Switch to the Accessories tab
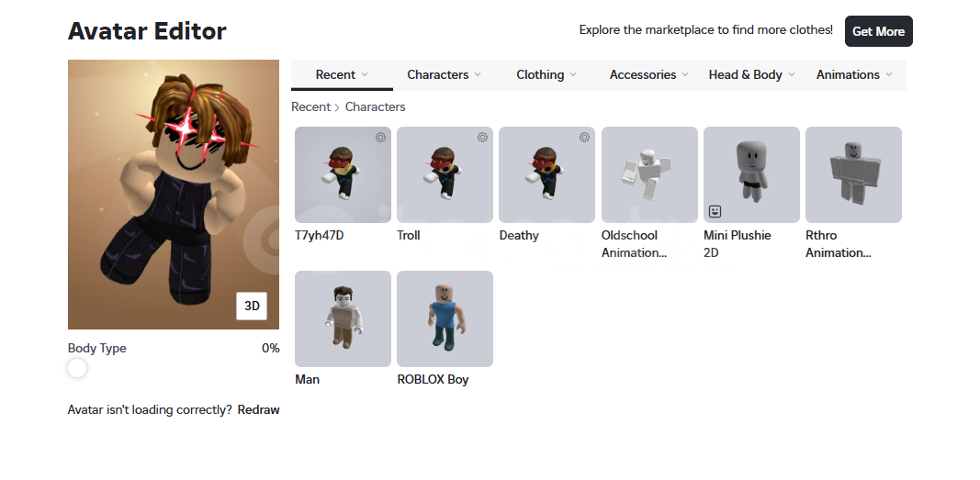 [x=648, y=75]
